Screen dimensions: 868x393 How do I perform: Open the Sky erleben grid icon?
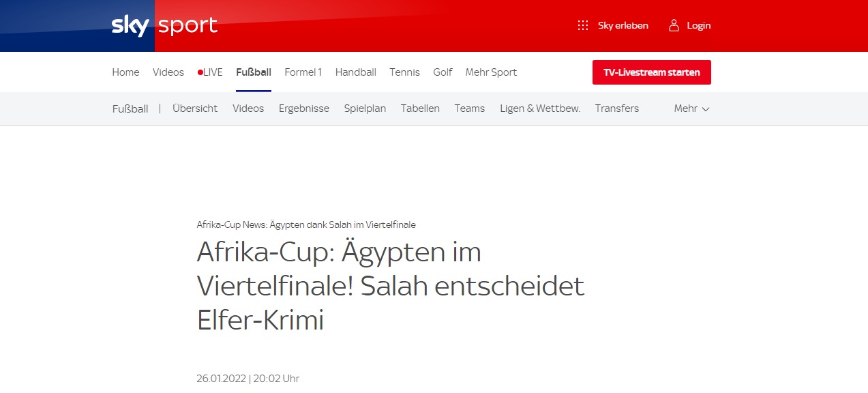583,25
